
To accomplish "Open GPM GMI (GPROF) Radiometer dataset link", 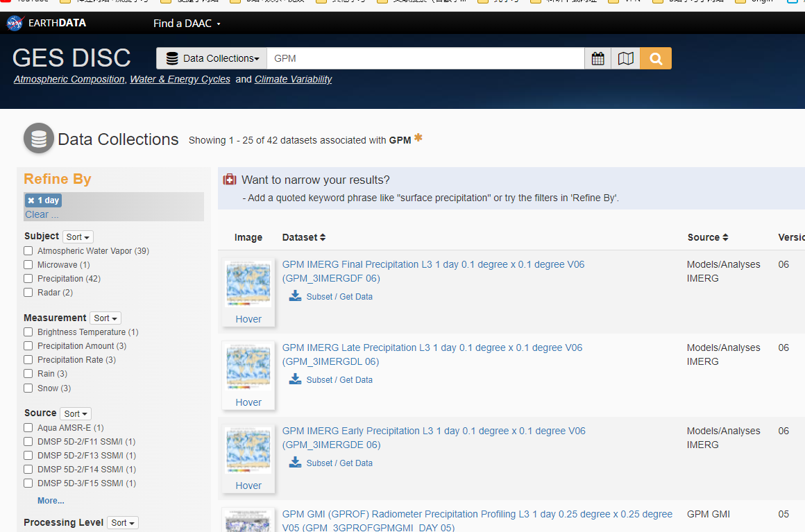I will click(x=477, y=520).
